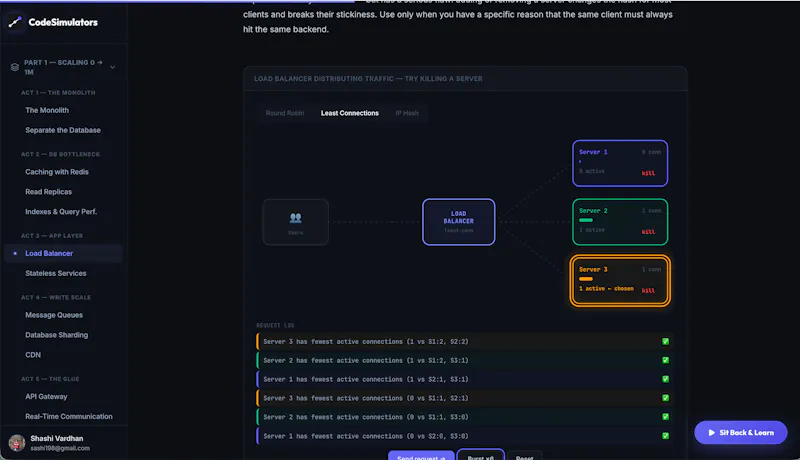
Task: Click the Server 3 card title
Action: pyautogui.click(x=593, y=269)
